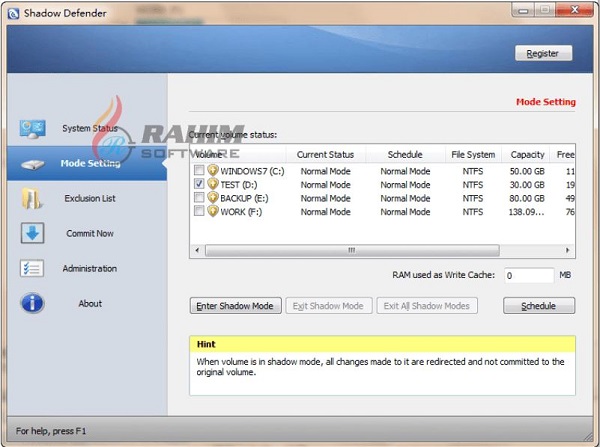
Task: Click the Current Status column header
Action: coord(325,155)
